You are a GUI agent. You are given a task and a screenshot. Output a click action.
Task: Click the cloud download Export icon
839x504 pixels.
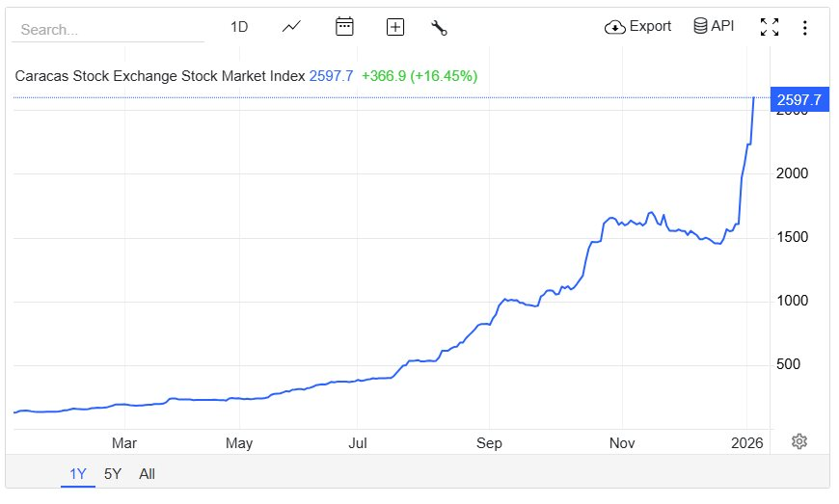point(614,27)
